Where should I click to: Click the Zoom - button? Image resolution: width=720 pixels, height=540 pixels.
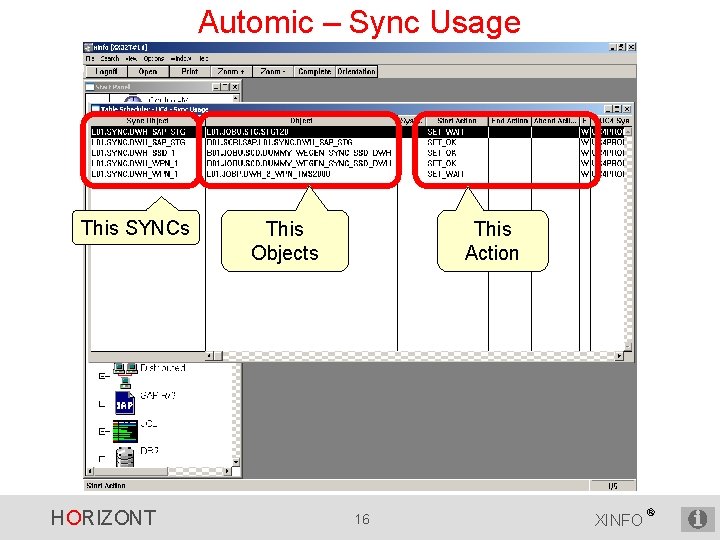[x=273, y=72]
